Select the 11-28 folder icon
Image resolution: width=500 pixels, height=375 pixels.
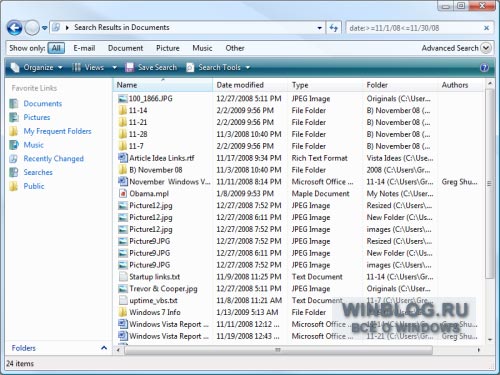coord(123,134)
